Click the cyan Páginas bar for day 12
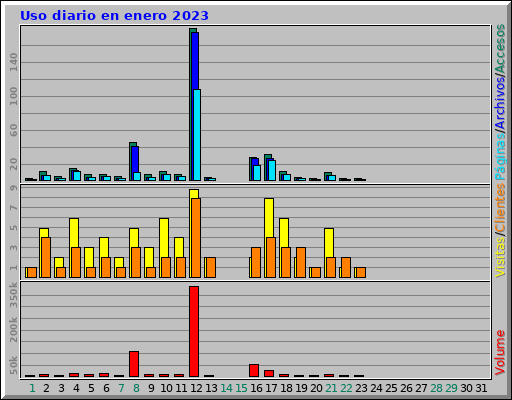Viewport: 512px width, 400px height. click(197, 135)
